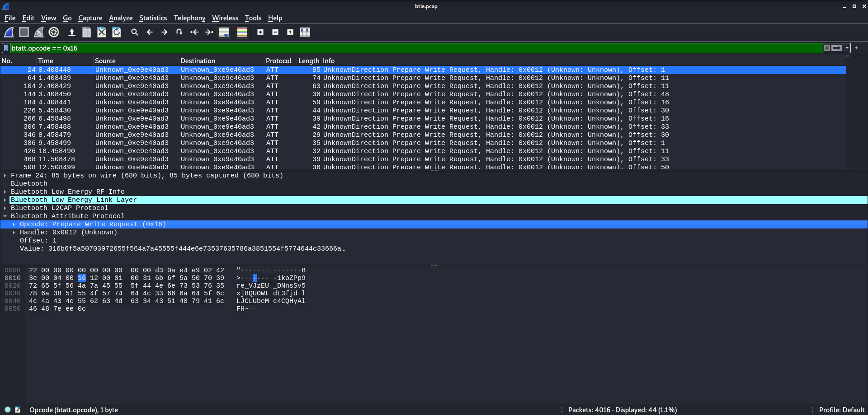Open the Help menu
This screenshot has width=868, height=415.
pyautogui.click(x=275, y=18)
